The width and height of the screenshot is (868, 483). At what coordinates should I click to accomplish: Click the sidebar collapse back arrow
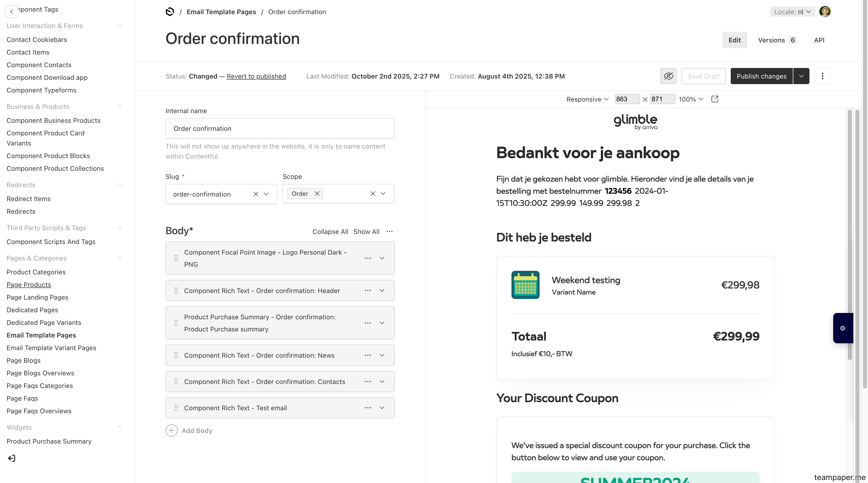tap(11, 12)
